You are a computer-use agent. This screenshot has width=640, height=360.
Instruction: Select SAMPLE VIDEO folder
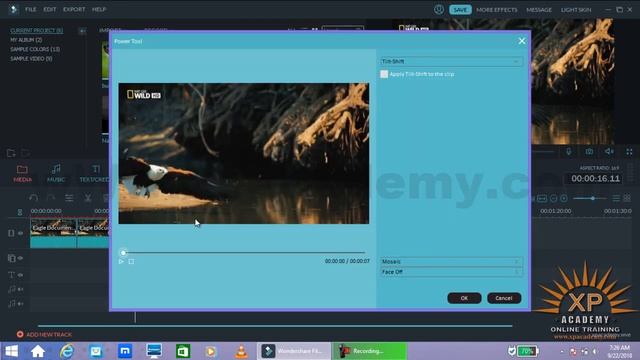pyautogui.click(x=31, y=59)
